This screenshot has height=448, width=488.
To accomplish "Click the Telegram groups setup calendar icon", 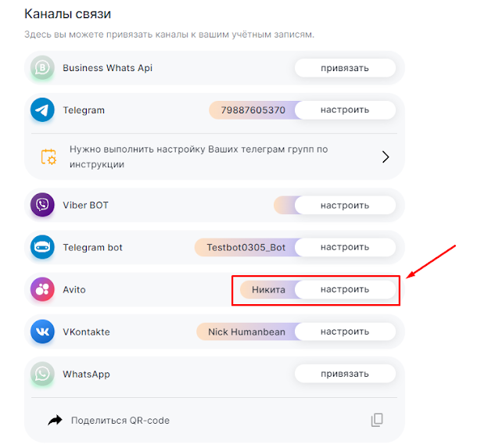I will point(48,156).
